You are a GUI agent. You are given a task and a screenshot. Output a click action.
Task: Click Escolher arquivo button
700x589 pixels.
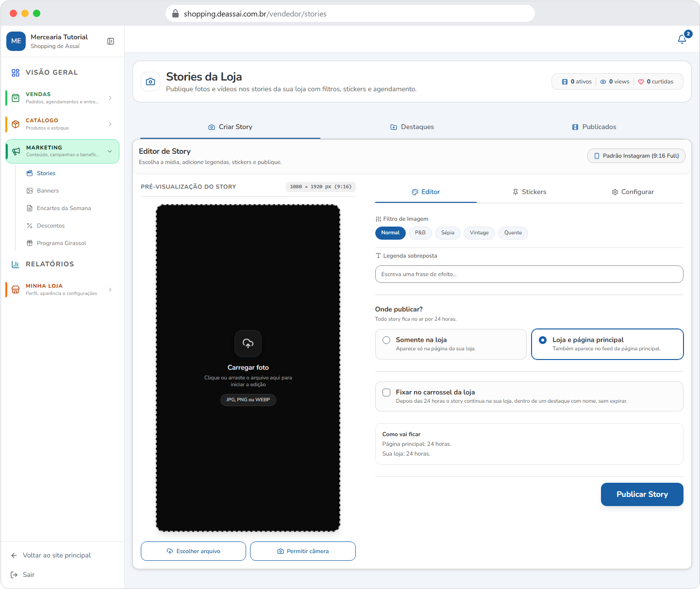click(x=193, y=551)
